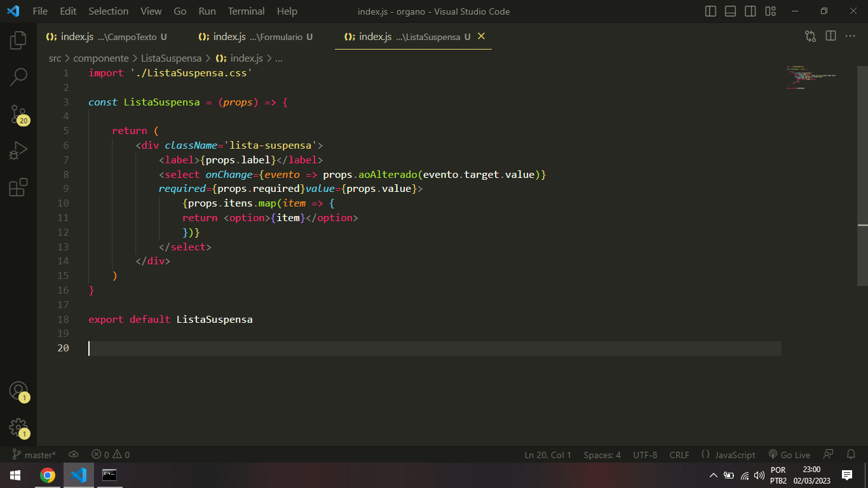Close the index.js ListaSuspensa tab
The image size is (868, 488).
481,36
